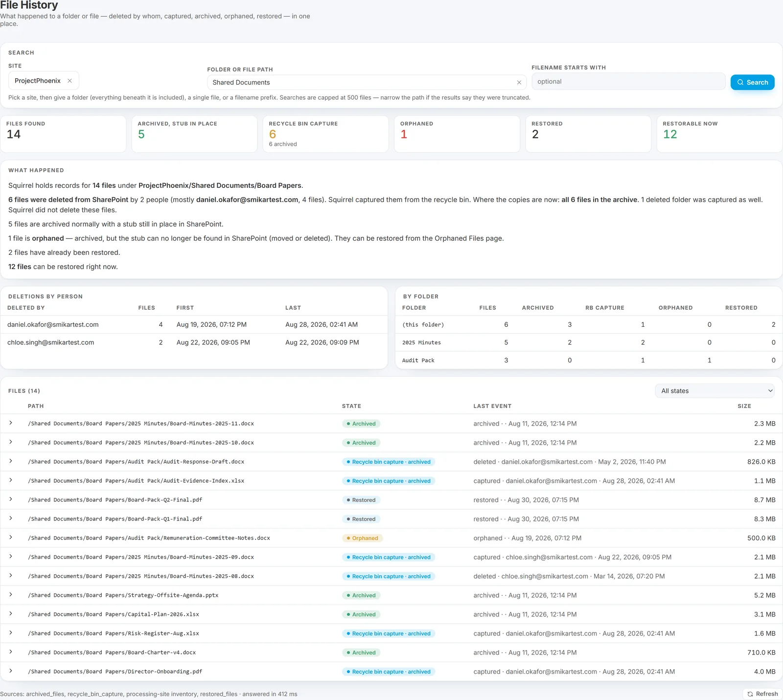
Task: Expand the Board-Minutes-2025-09.docx row
Action: [x=11, y=557]
